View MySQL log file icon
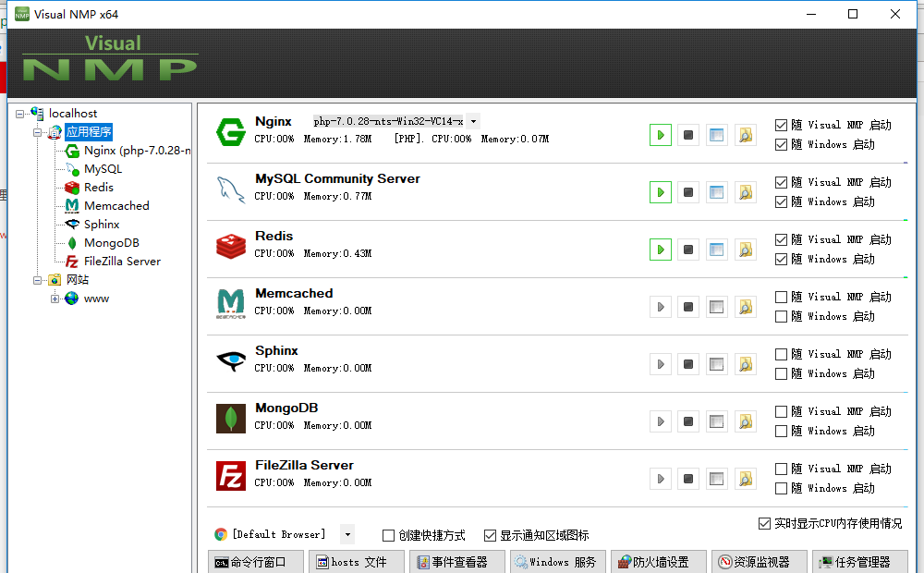The width and height of the screenshot is (924, 573). [x=746, y=192]
